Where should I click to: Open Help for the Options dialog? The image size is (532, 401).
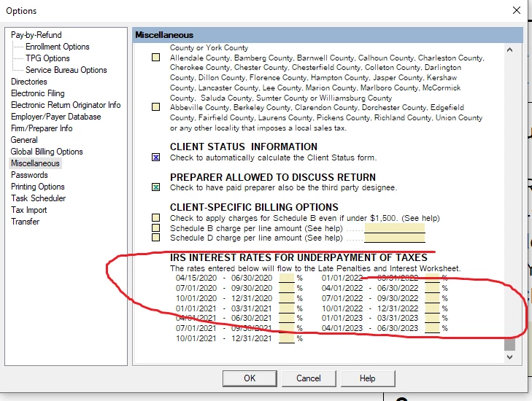click(368, 378)
